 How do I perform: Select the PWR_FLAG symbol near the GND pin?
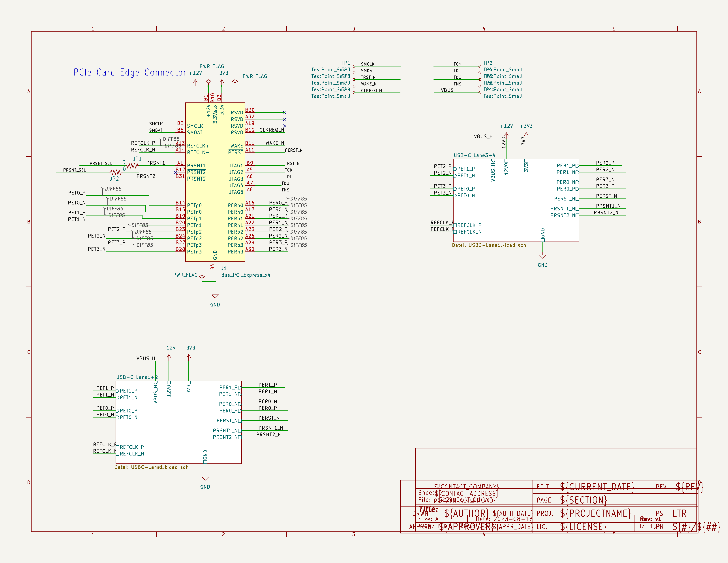click(x=202, y=277)
